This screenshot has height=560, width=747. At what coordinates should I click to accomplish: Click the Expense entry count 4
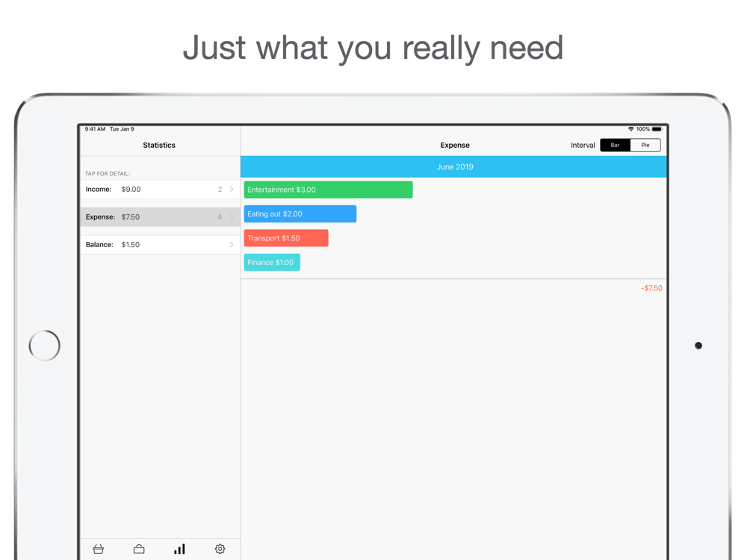tap(220, 217)
